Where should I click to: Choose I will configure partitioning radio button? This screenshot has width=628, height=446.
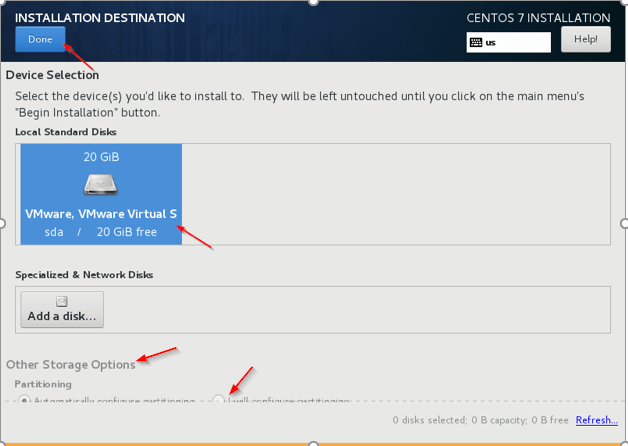218,399
